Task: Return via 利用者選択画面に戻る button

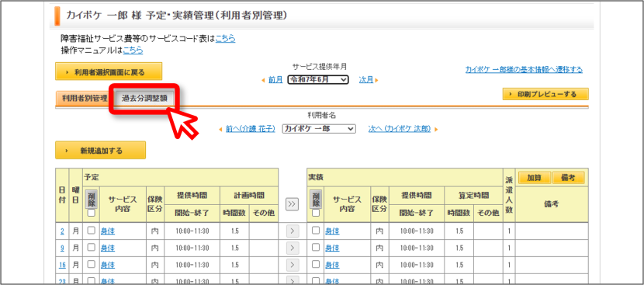Action: [x=109, y=71]
